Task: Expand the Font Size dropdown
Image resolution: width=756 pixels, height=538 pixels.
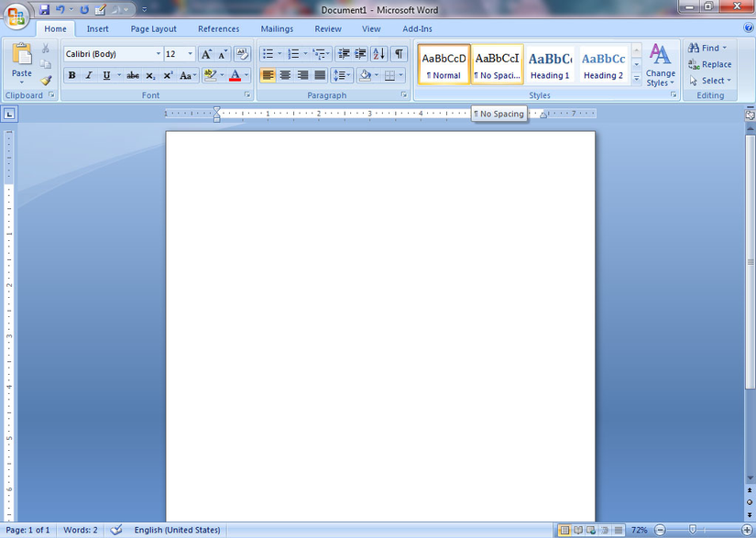Action: tap(190, 53)
